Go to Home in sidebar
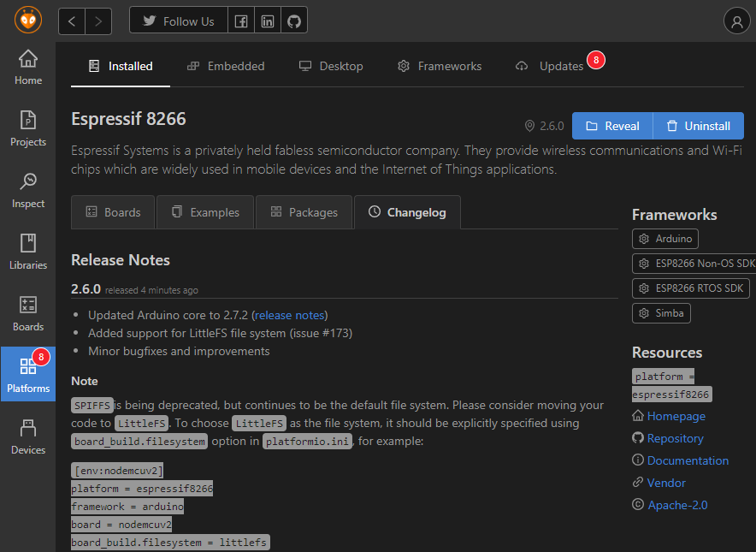756x552 pixels. pos(28,68)
